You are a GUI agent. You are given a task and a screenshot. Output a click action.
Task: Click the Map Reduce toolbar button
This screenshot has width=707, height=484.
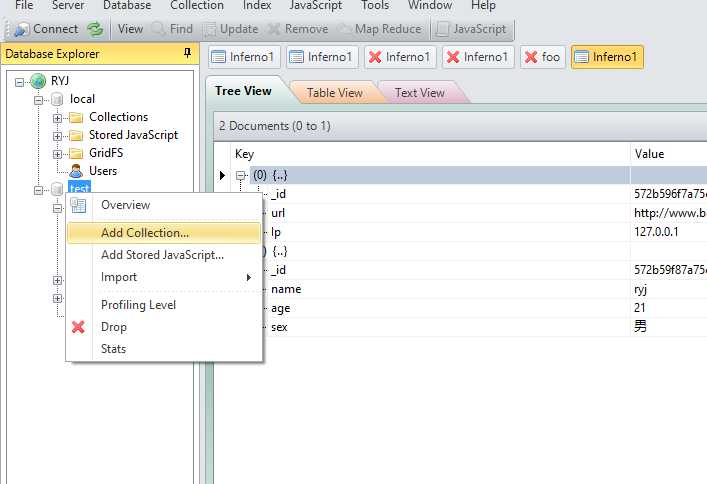[x=380, y=29]
